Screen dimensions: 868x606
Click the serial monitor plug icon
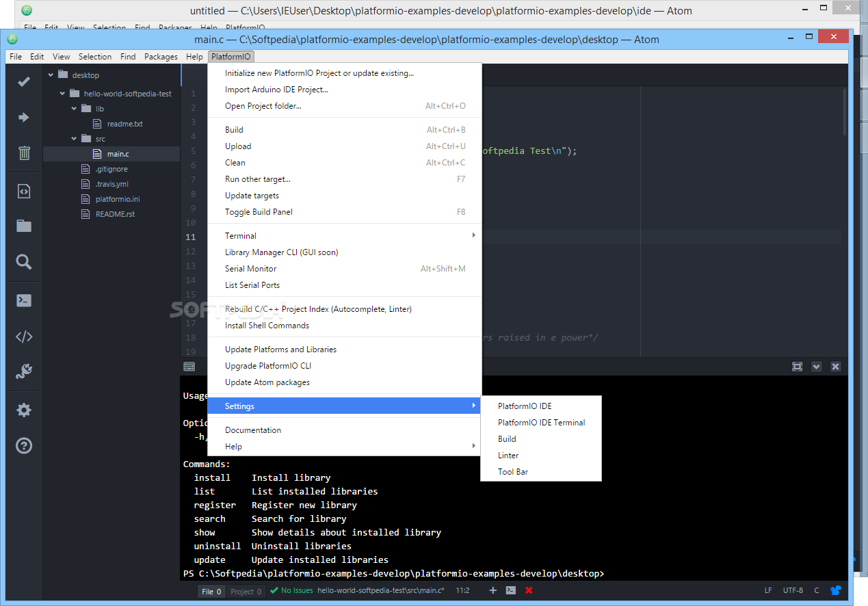pyautogui.click(x=24, y=371)
